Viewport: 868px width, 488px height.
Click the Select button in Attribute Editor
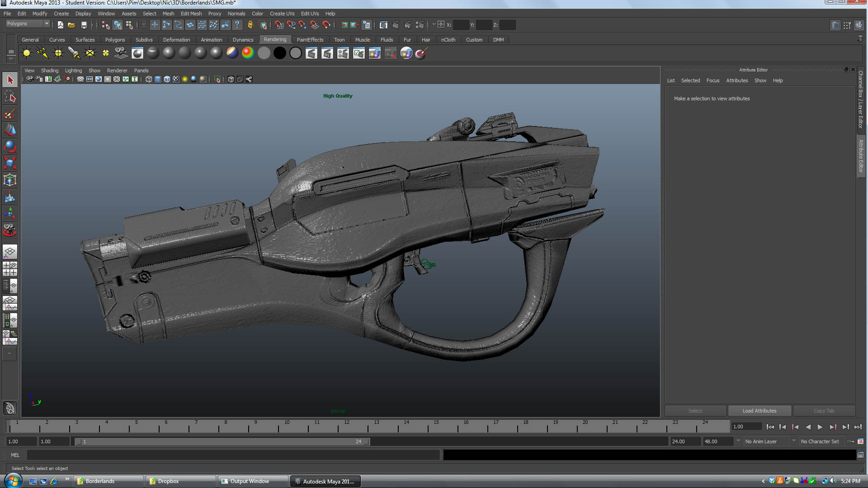coord(695,411)
